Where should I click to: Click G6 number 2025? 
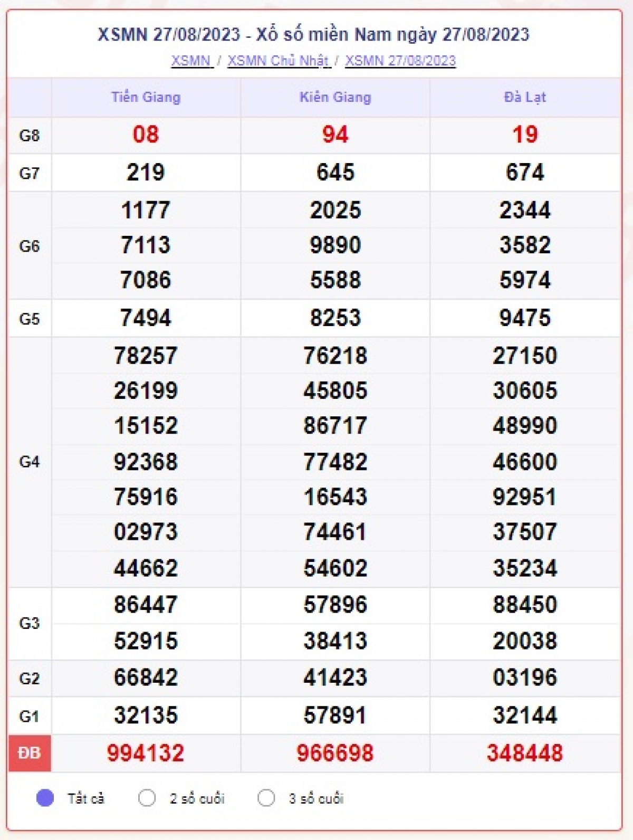click(x=335, y=210)
